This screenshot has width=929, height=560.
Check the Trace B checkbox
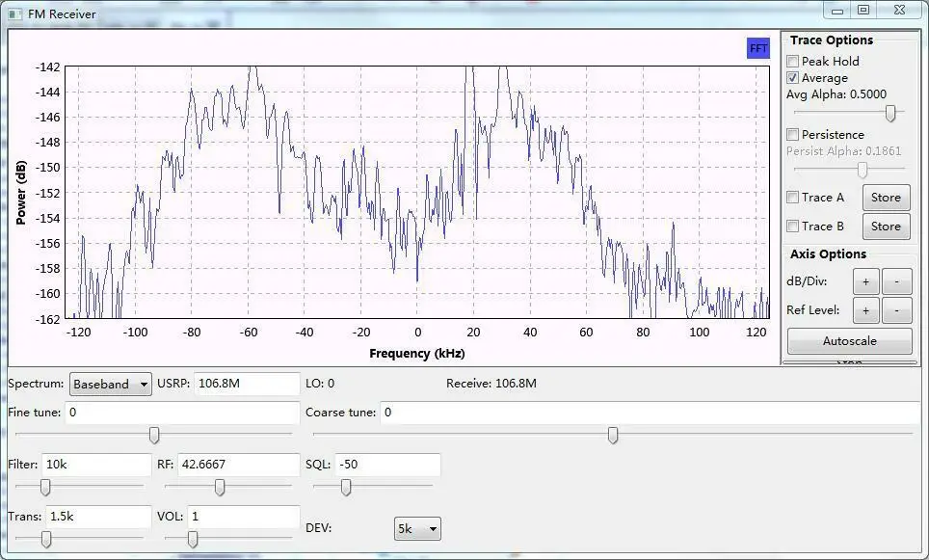coord(793,227)
